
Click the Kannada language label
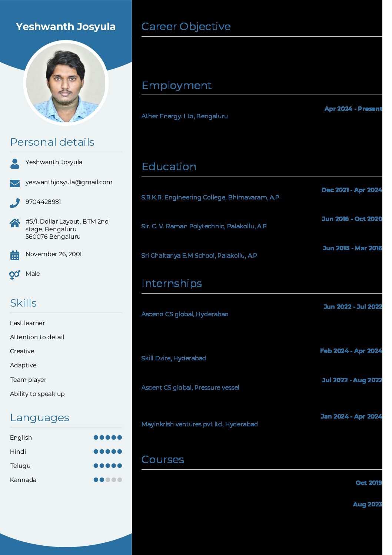[x=23, y=480]
